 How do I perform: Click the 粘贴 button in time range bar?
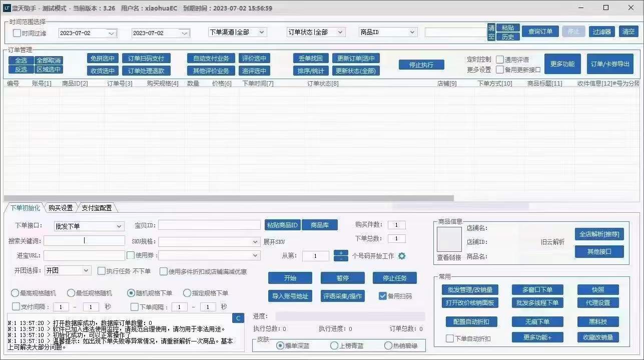tap(508, 28)
